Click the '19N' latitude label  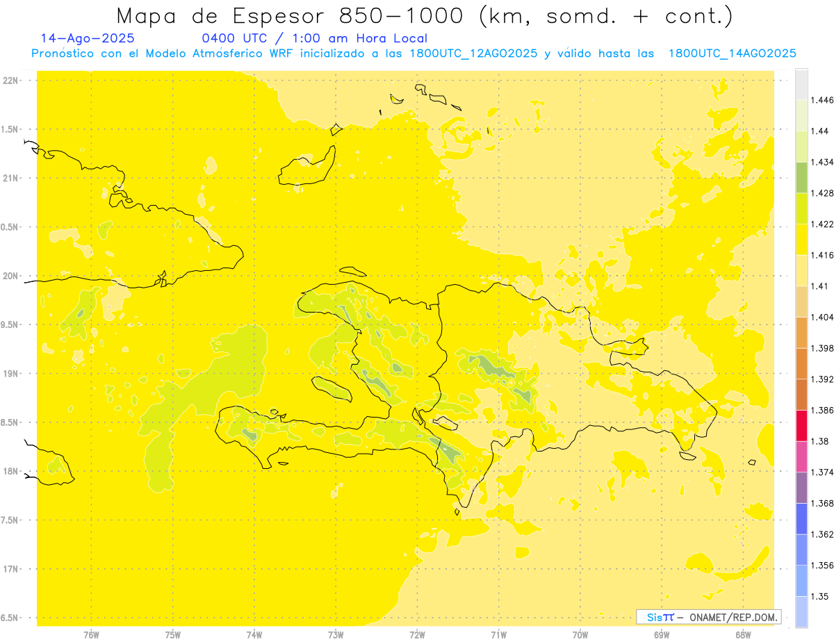(x=12, y=374)
